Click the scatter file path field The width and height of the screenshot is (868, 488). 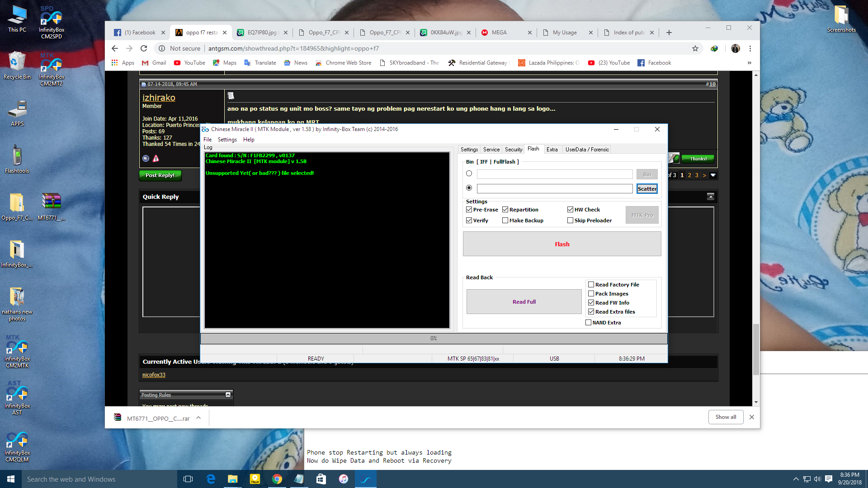coord(555,189)
